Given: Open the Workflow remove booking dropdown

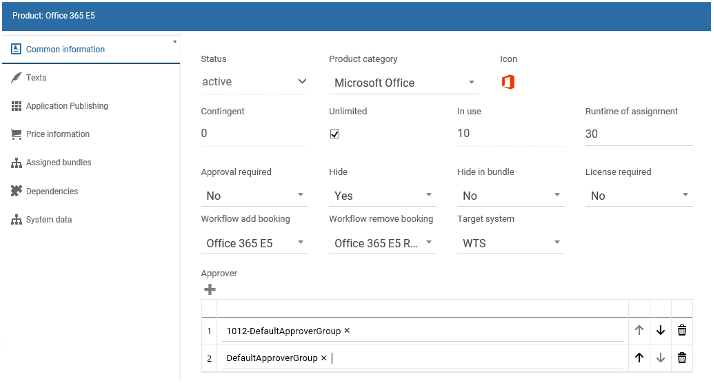Looking at the screenshot, I should (382, 243).
